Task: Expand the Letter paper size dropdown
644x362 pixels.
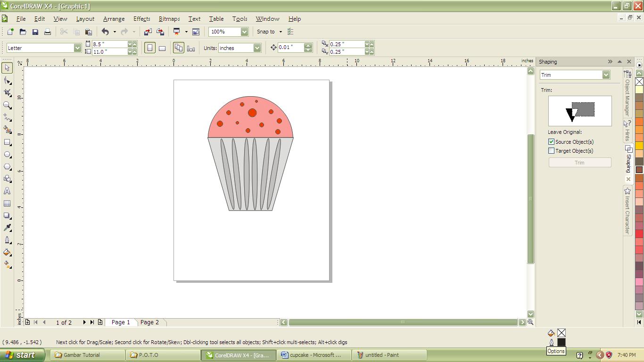Action: pos(77,48)
